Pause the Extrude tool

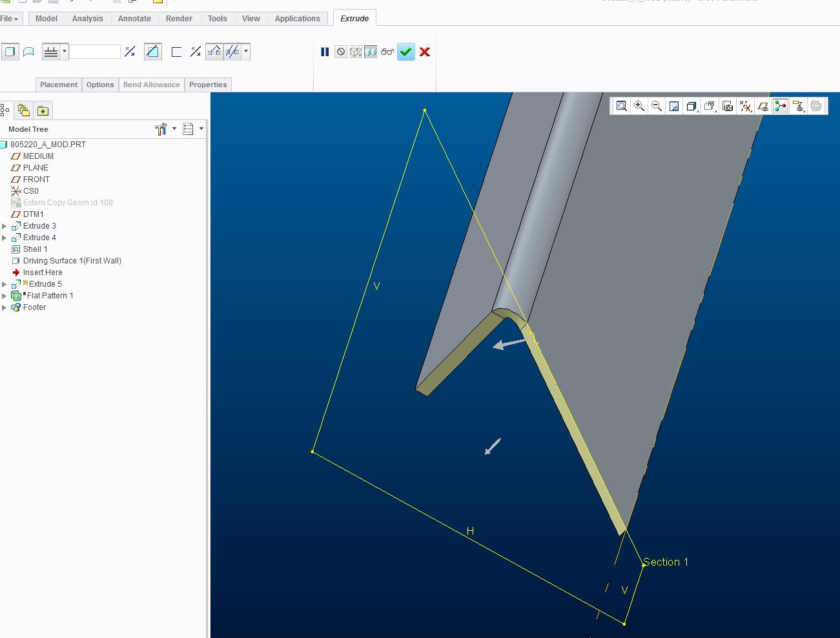click(x=325, y=52)
